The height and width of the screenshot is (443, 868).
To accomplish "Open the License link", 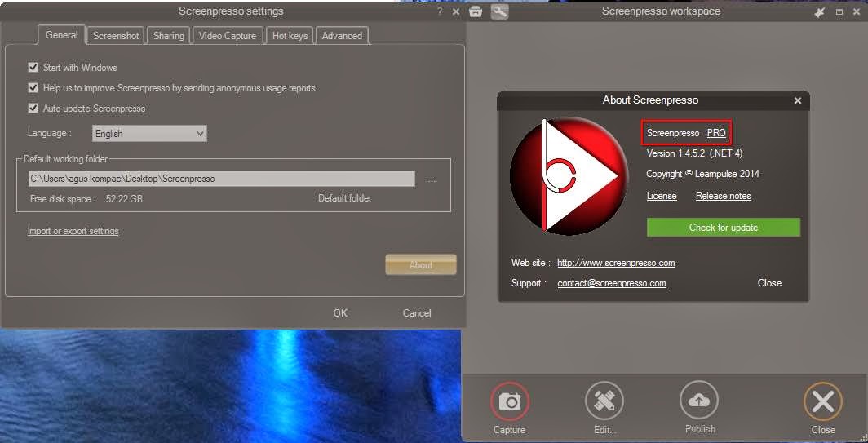I will (x=662, y=196).
